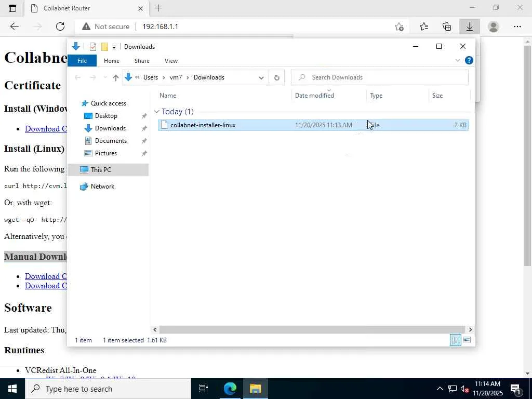Open Downloads in the navigation pane
Screen dimensions: 532x399
pos(110,128)
